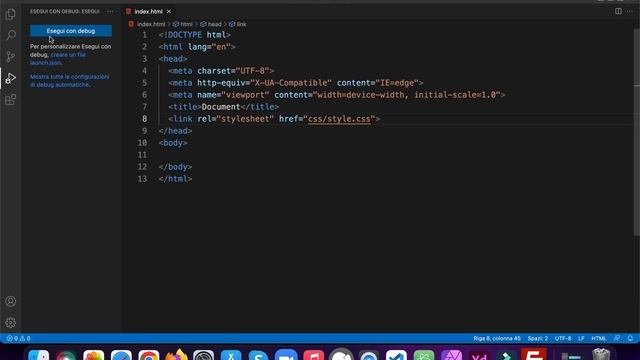Open the Search view icon
Image resolution: width=640 pixels, height=360 pixels.
coord(11,35)
